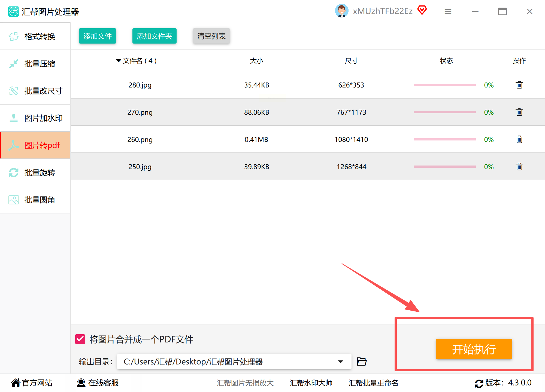545x392 pixels.
Task: Delete 250.jpg row via trash icon
Action: 519,167
